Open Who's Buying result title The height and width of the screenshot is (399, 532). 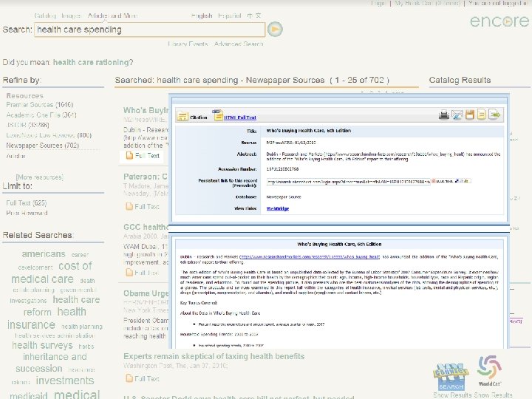coord(146,110)
